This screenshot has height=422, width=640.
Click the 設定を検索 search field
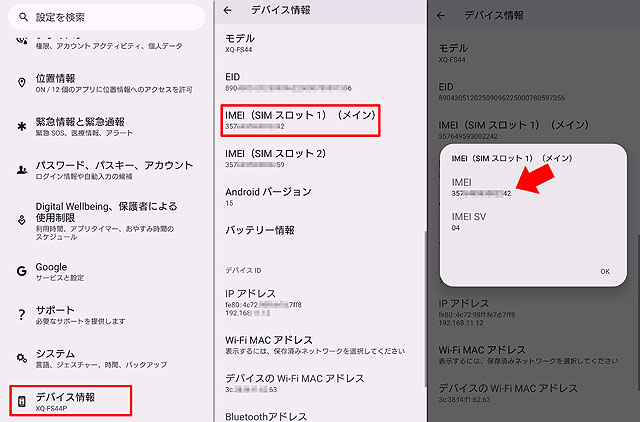[107, 17]
